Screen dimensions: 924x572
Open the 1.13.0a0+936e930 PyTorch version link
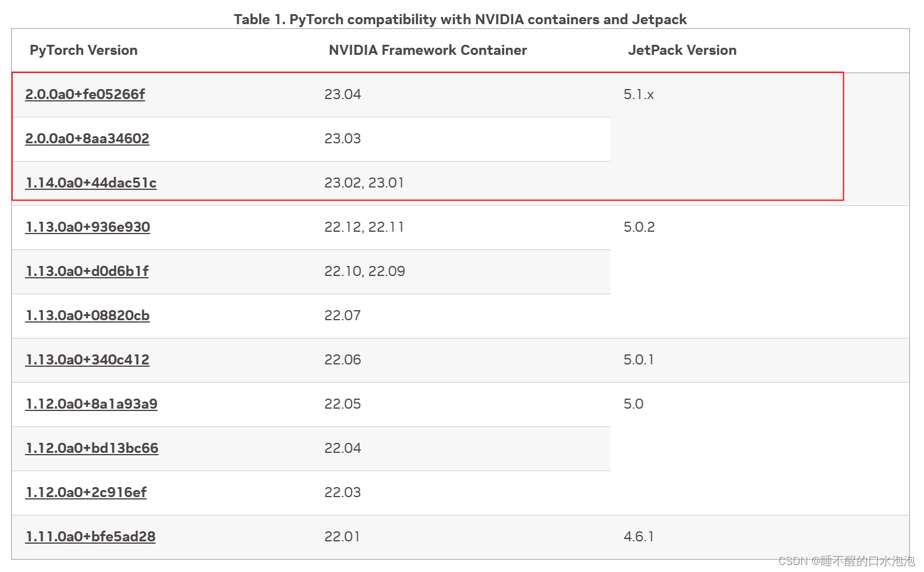[x=87, y=227]
